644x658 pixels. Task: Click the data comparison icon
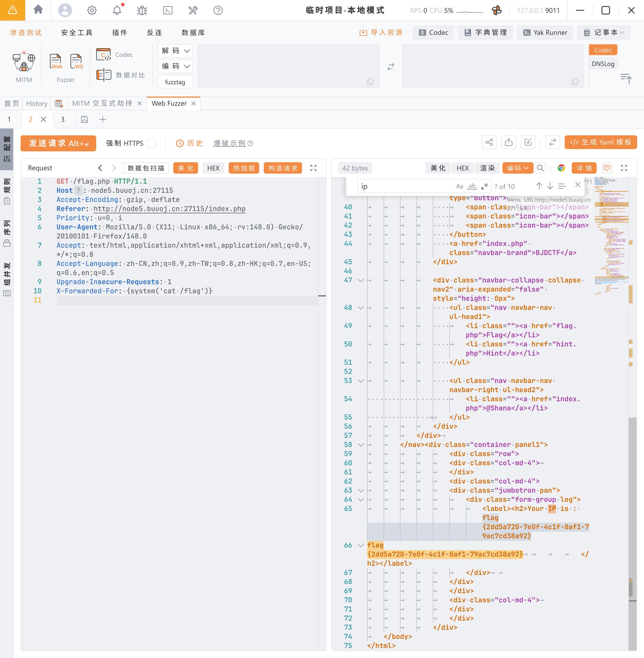pos(104,75)
